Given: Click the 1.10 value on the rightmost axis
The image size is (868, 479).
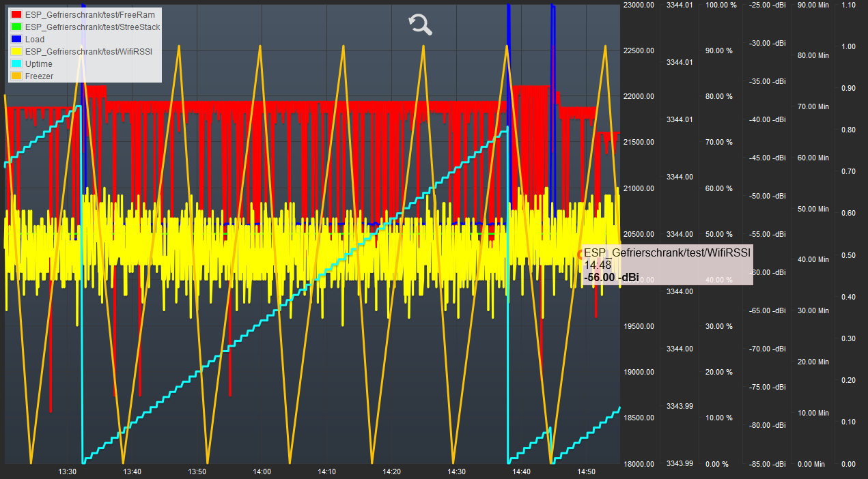Looking at the screenshot, I should coord(848,5).
